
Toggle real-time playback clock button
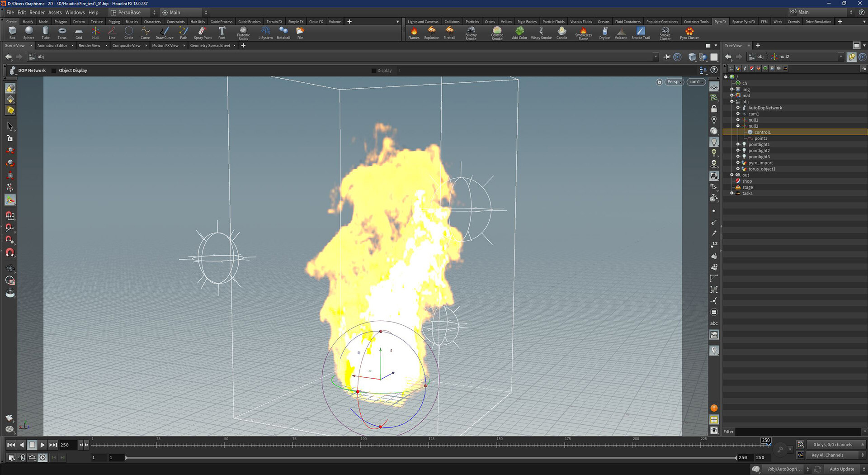coord(42,457)
